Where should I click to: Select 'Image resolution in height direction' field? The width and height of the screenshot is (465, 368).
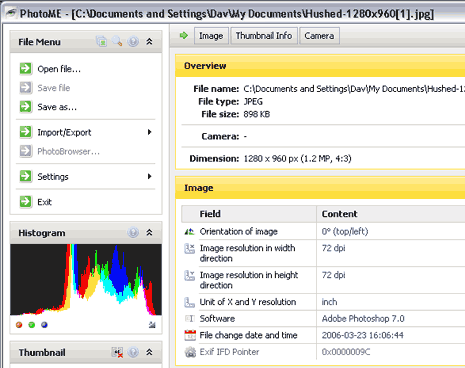(x=249, y=280)
